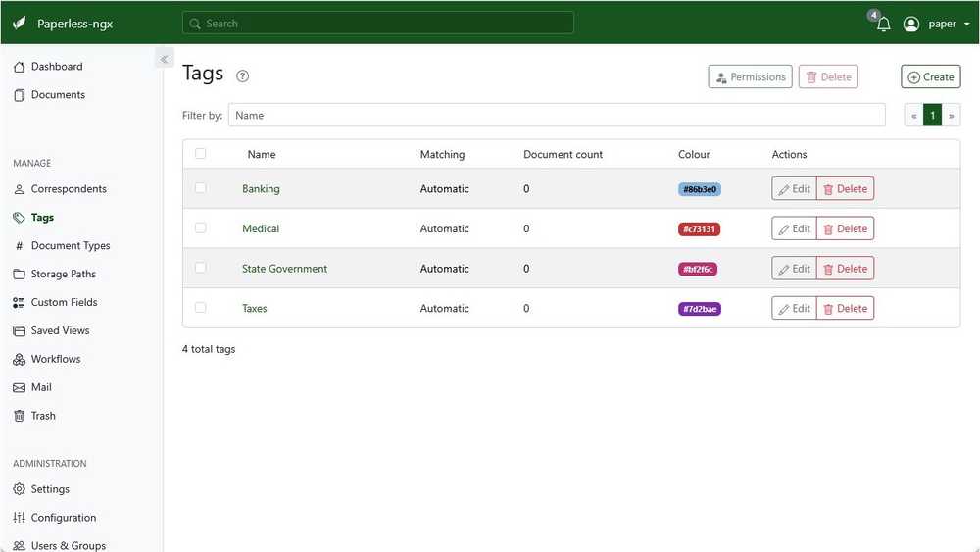This screenshot has width=980, height=552.
Task: Click the Taxes colour swatch #7d2bae
Action: coord(700,310)
